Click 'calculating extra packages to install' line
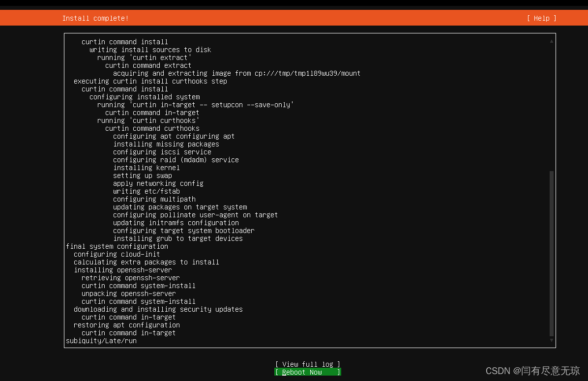The width and height of the screenshot is (588, 381). pos(146,262)
